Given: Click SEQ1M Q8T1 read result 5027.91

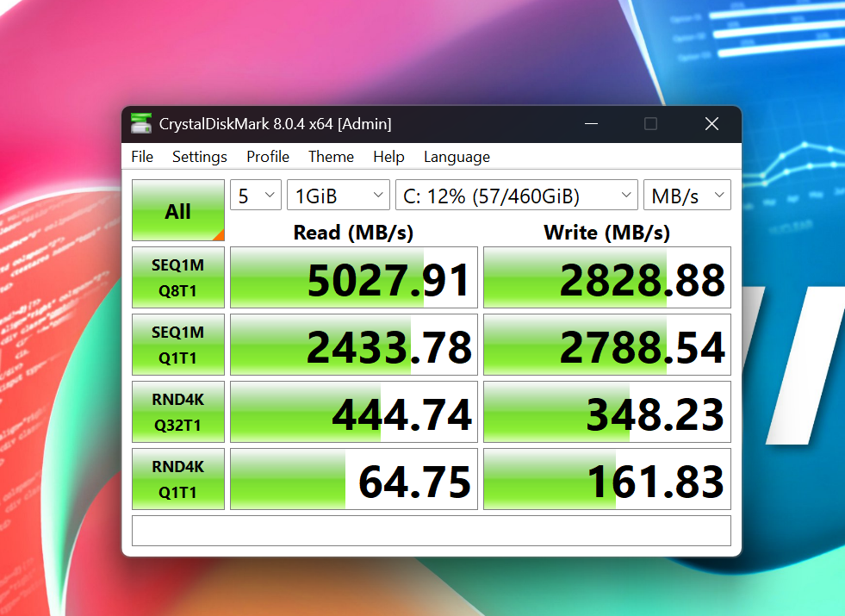Looking at the screenshot, I should coord(354,277).
